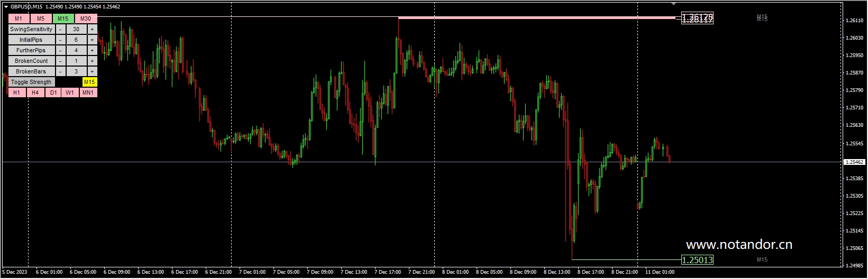Click the InitialPips label
868x279 pixels.
[x=31, y=40]
